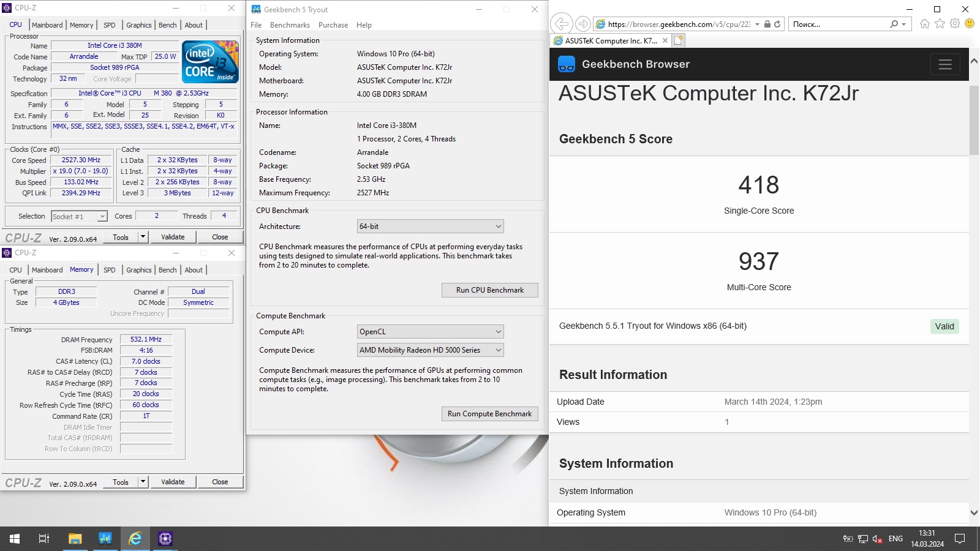Open the Geekbench Help menu
The width and height of the screenshot is (980, 551).
coord(364,25)
